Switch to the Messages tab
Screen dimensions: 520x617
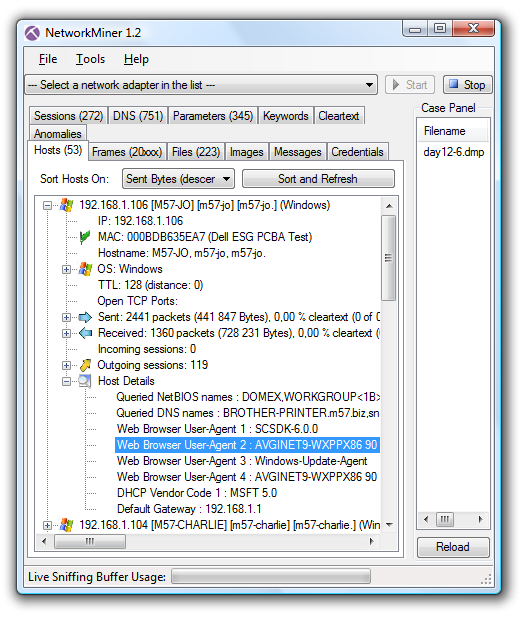(x=298, y=152)
